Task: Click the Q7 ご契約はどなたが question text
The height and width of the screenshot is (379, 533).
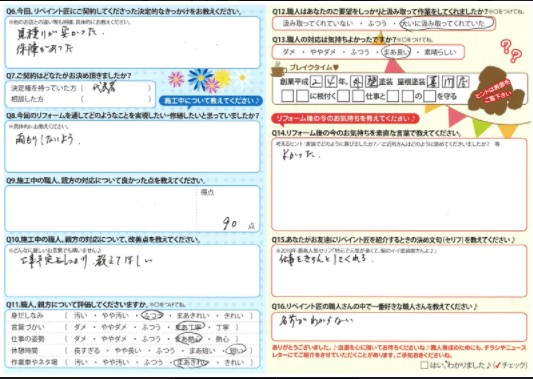Action: tap(69, 75)
